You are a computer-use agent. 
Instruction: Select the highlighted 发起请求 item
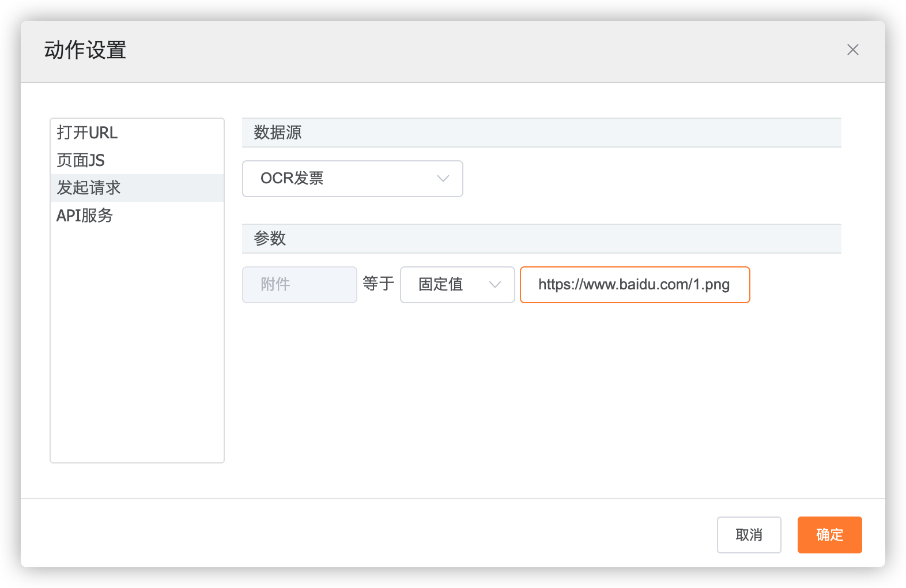tap(89, 188)
